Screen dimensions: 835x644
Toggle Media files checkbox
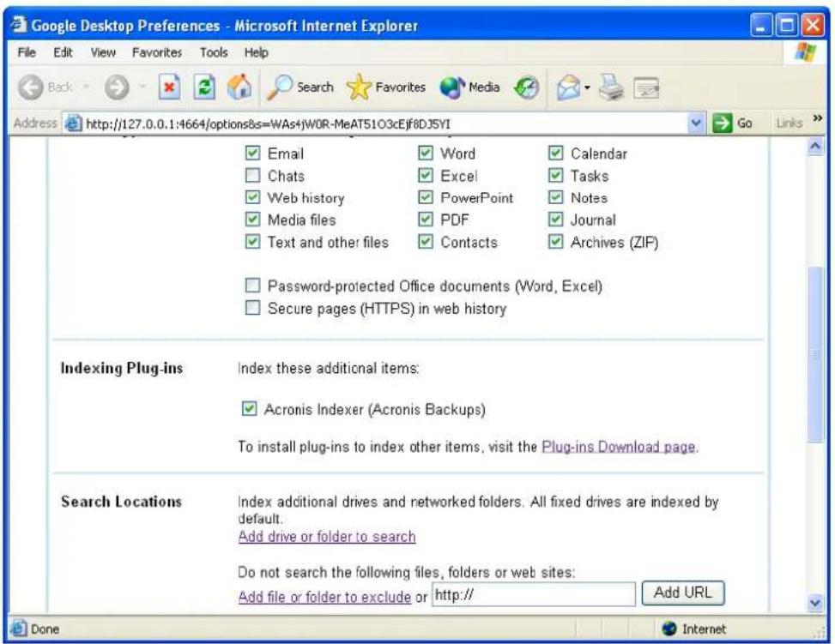pos(252,220)
